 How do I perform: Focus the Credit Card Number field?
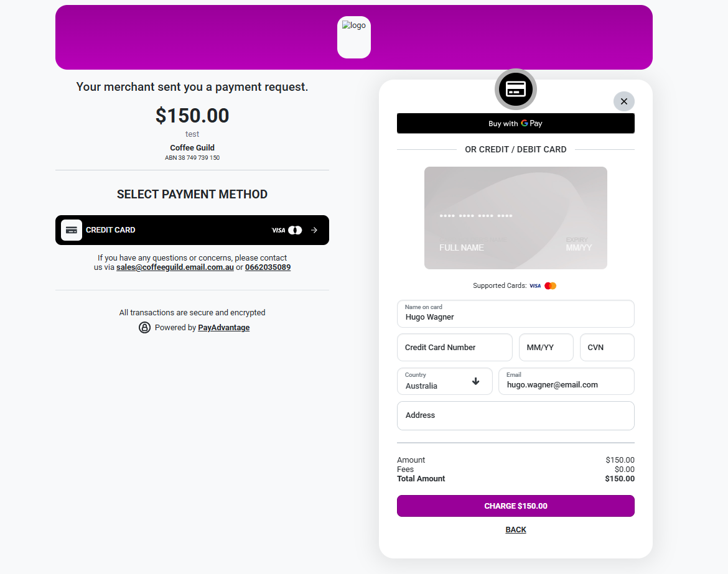(454, 348)
